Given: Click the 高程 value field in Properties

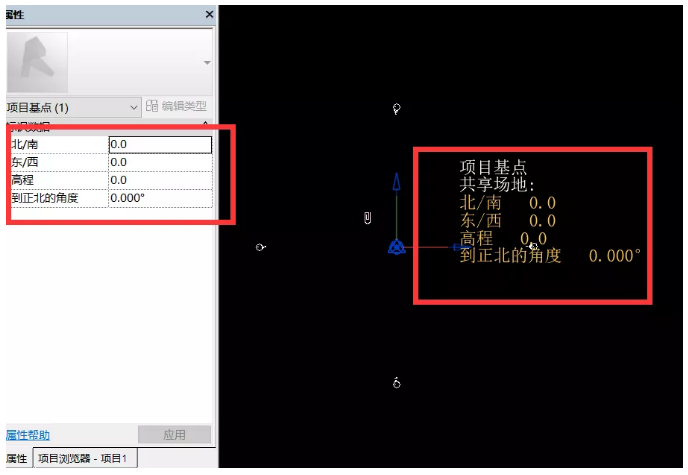Looking at the screenshot, I should (160, 180).
